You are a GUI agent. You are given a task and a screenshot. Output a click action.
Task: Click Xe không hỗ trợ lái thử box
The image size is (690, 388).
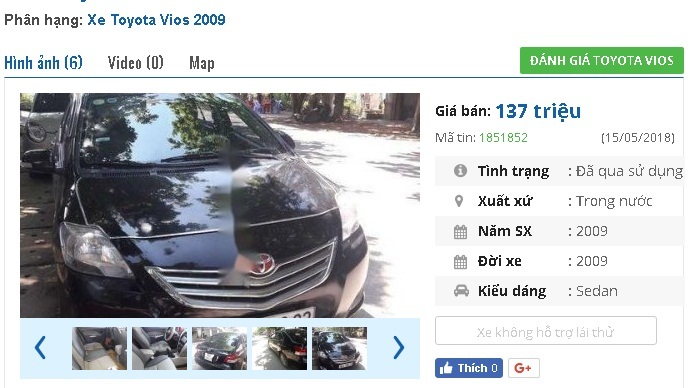[546, 331]
